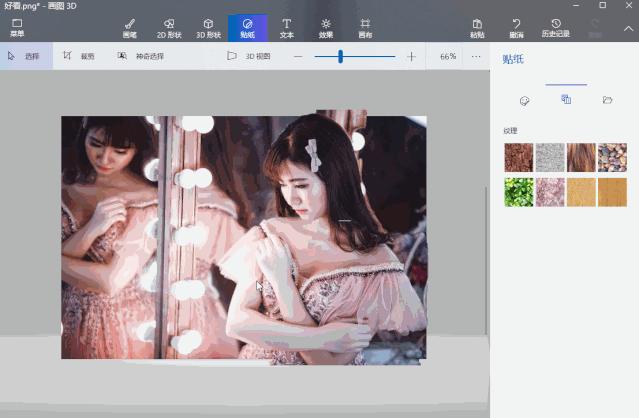Open the 菜单 menu button
The image size is (639, 418).
click(x=17, y=28)
